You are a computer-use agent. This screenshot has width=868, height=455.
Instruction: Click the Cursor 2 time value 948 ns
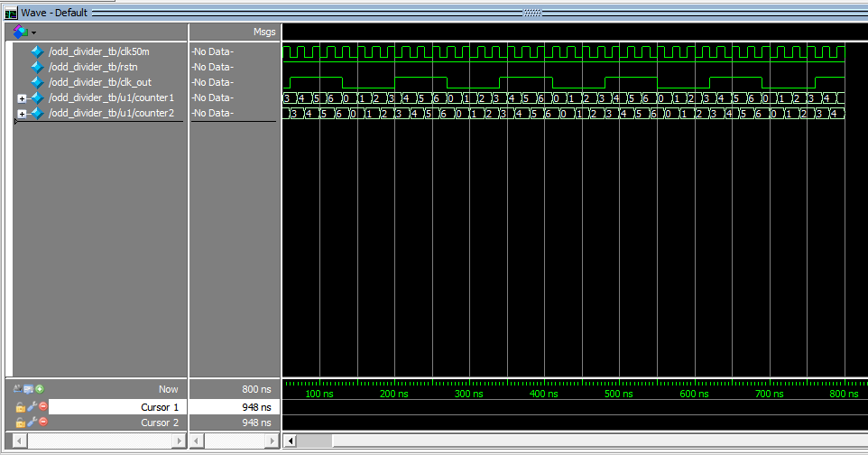click(x=256, y=422)
